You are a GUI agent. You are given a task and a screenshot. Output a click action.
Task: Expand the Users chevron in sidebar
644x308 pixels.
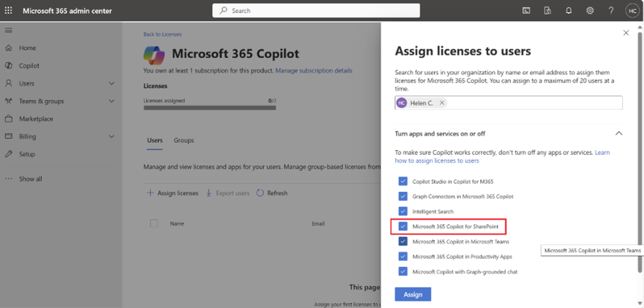[112, 83]
